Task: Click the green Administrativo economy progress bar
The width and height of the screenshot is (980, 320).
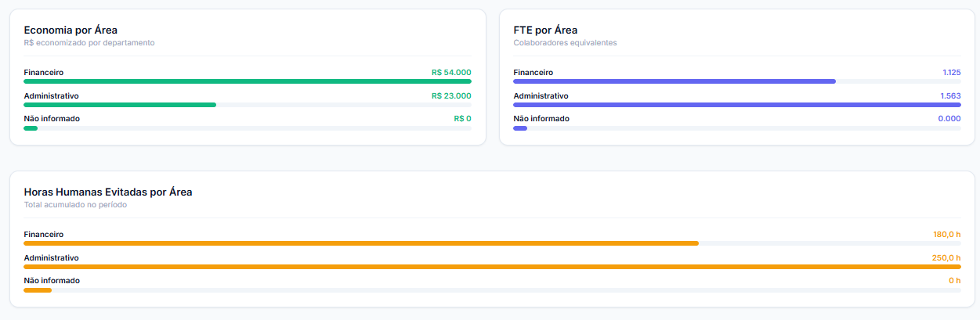Action: click(120, 105)
